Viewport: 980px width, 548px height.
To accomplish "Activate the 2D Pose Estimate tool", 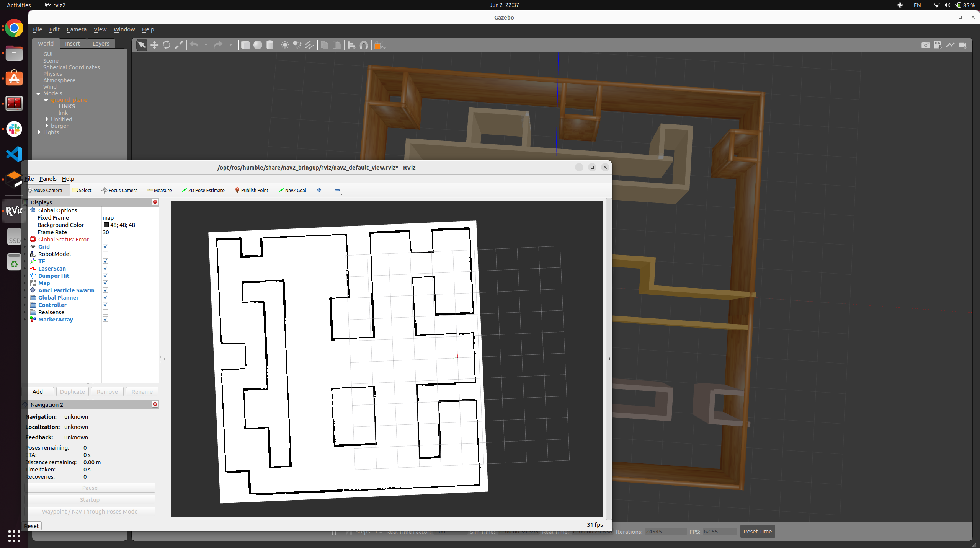I will 203,190.
